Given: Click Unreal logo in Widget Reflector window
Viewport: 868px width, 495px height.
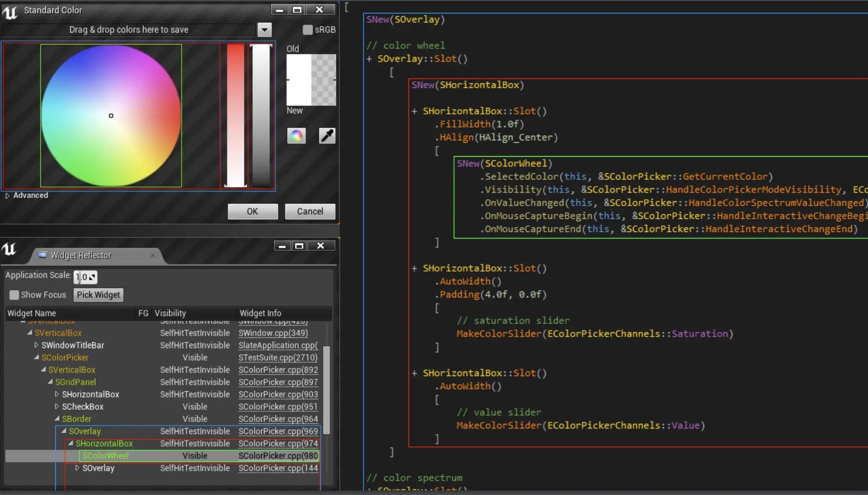Looking at the screenshot, I should [x=9, y=250].
